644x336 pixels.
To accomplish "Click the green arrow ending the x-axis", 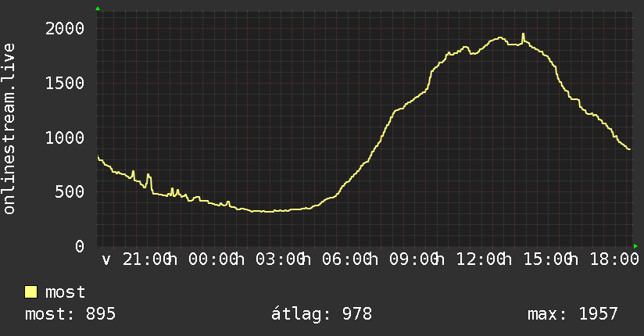I will click(x=635, y=246).
